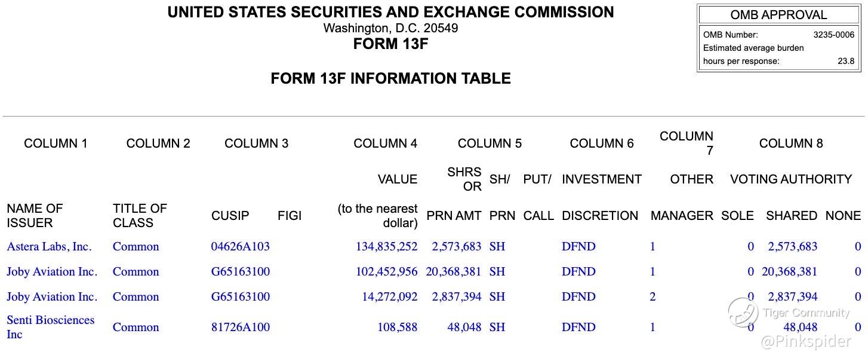
Task: Click the TITLE OF CLASS column header
Action: pos(140,215)
